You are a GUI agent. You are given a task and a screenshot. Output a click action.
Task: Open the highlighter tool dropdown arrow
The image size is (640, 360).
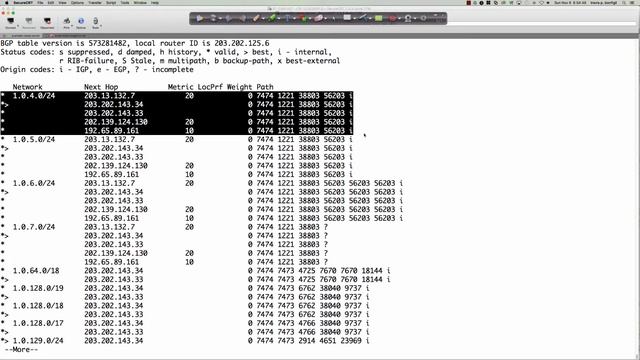[278, 19]
